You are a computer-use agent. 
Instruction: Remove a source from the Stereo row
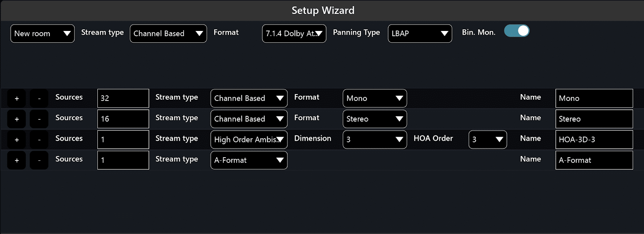(39, 119)
